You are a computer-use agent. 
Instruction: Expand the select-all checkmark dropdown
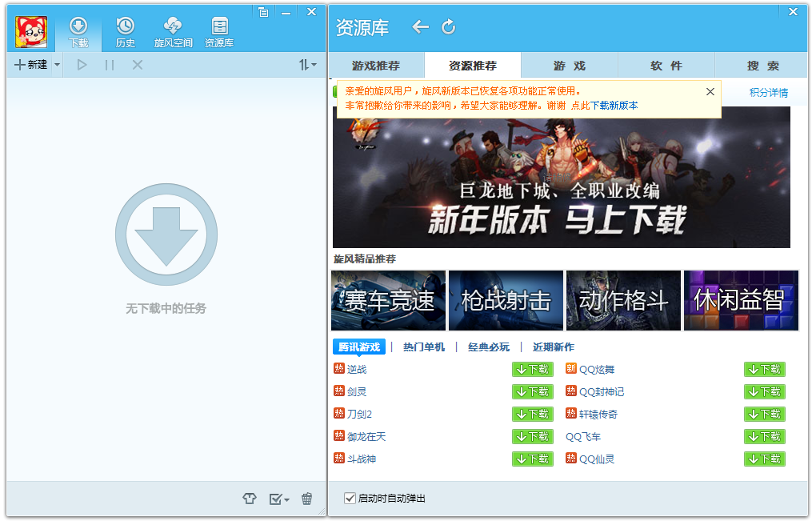(x=279, y=499)
